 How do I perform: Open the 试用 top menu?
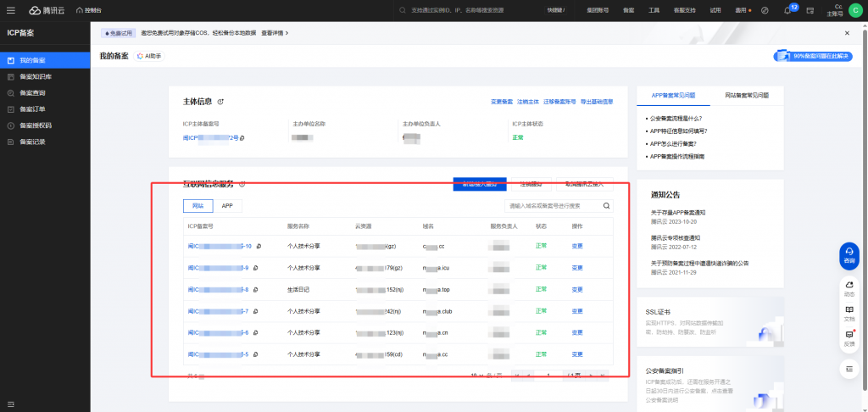click(715, 10)
